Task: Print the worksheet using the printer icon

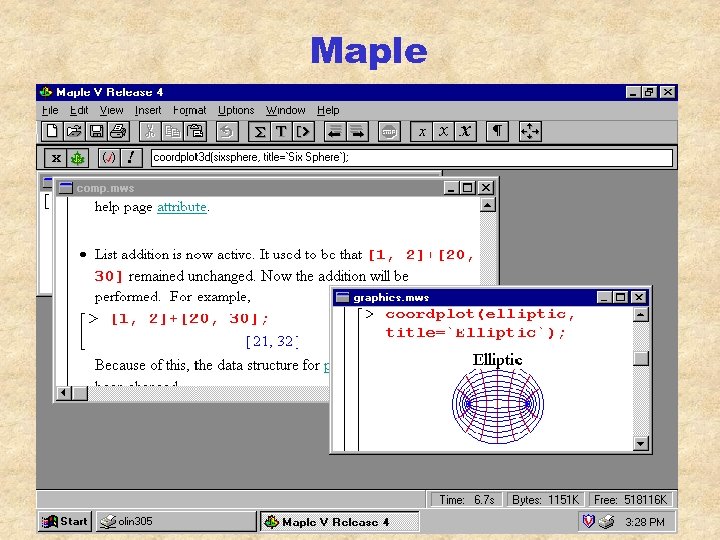Action: [x=118, y=131]
